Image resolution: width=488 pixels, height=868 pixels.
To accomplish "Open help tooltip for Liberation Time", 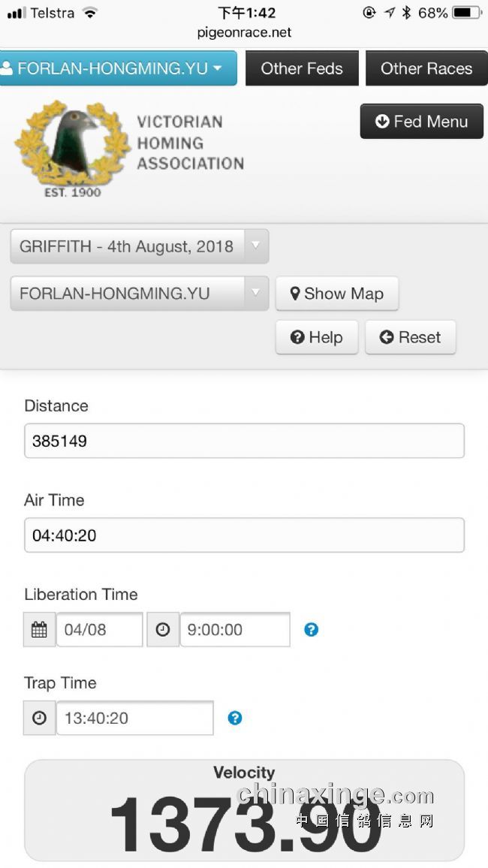I will (x=312, y=629).
